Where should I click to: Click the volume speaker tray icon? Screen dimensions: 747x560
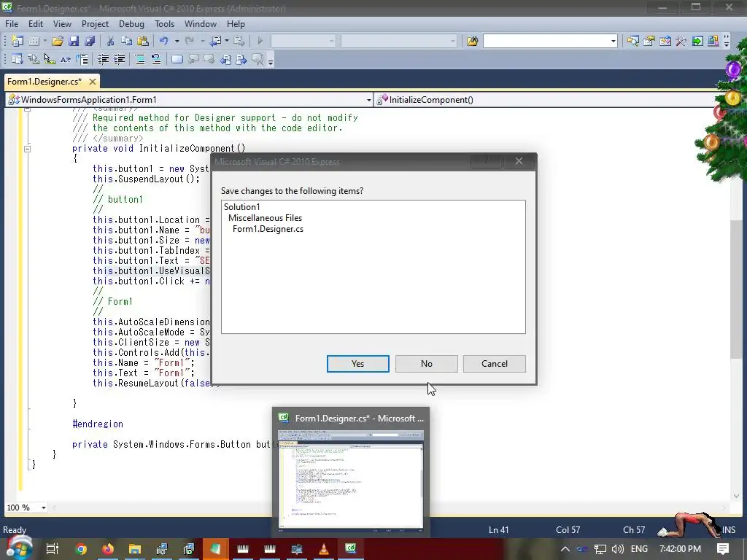[x=618, y=548]
